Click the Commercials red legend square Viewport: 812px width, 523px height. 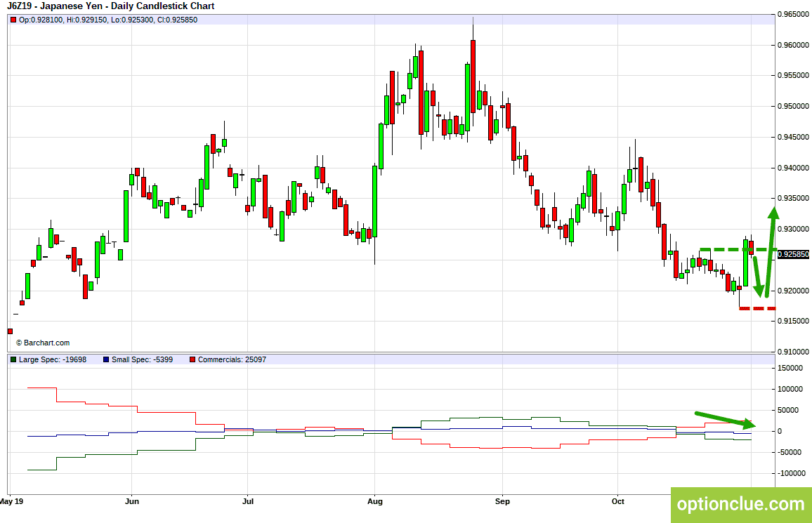[192, 359]
